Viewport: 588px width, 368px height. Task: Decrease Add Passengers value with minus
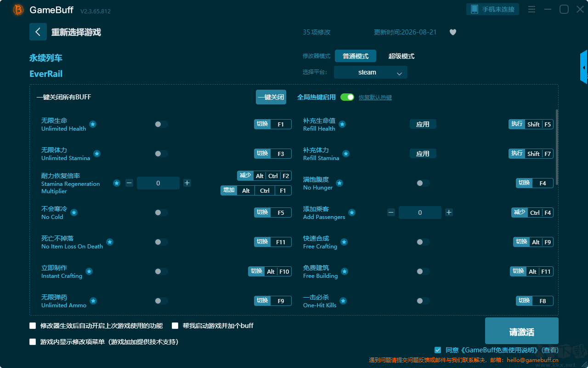[391, 213]
